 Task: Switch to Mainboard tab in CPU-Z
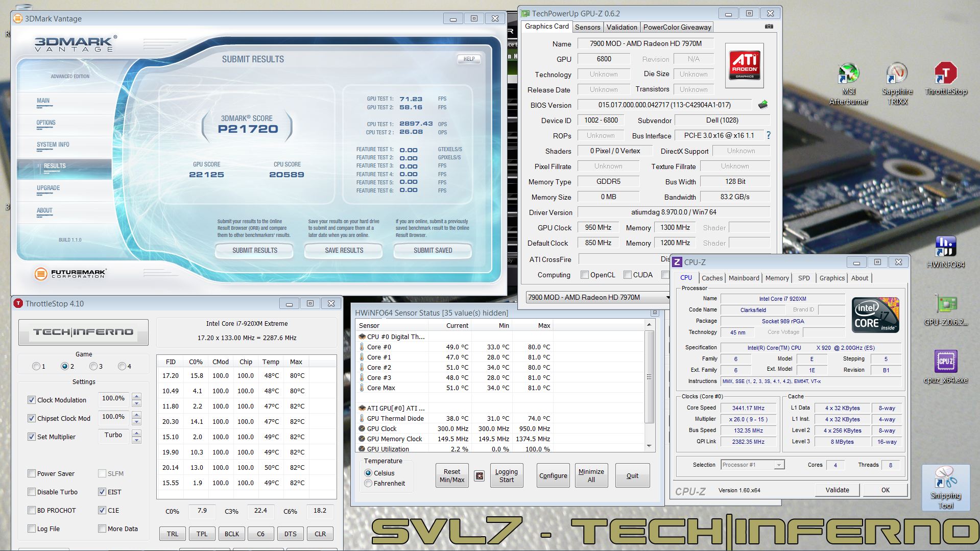(744, 278)
